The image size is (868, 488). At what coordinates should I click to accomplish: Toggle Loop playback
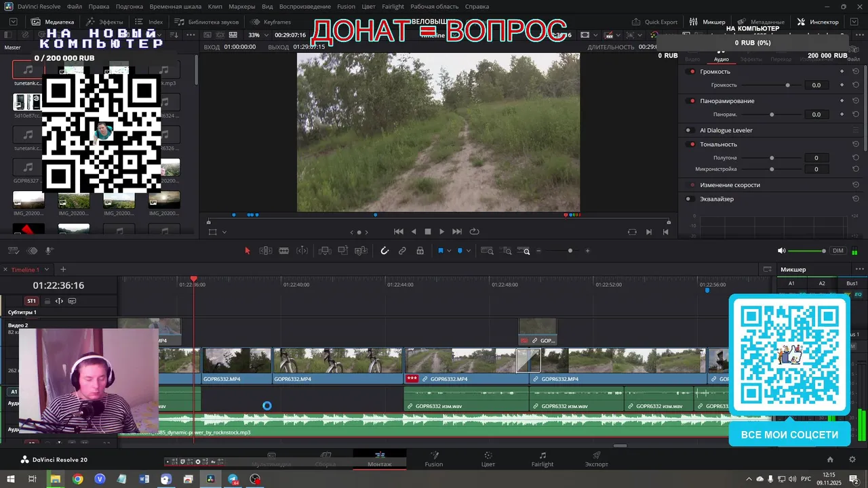pos(475,232)
